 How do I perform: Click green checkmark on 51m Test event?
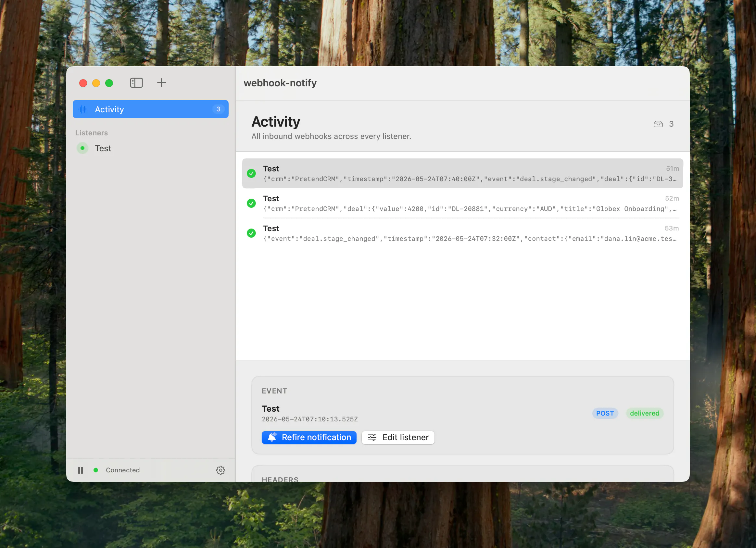(x=251, y=173)
